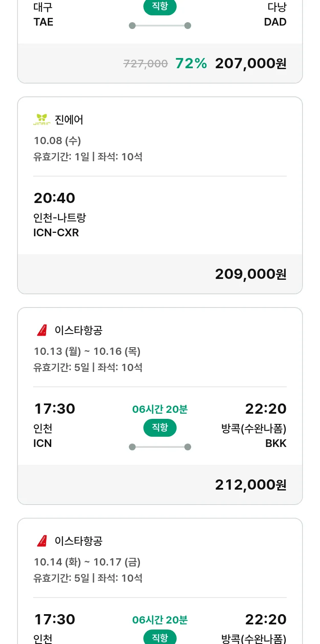Tap the DAD destination airport code

click(275, 22)
